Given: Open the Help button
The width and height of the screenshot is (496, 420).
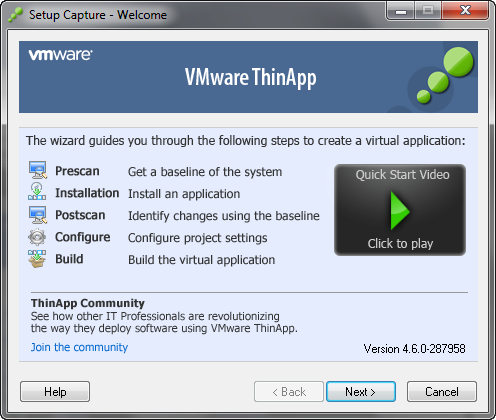Looking at the screenshot, I should click(x=55, y=392).
